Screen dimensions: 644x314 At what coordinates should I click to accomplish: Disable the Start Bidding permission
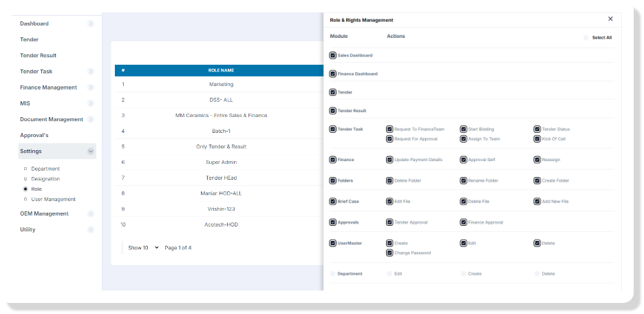point(463,129)
